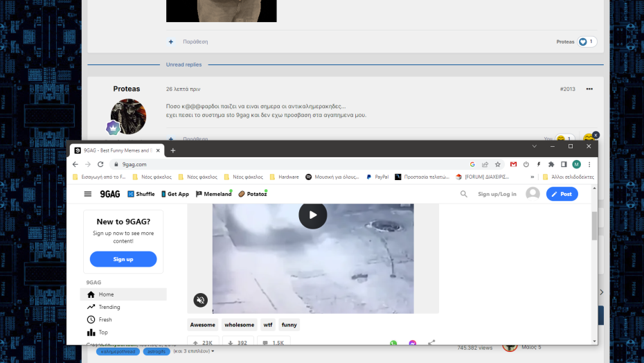The image size is (644, 363).
Task: Click the Google icon in address bar
Action: pyautogui.click(x=472, y=164)
